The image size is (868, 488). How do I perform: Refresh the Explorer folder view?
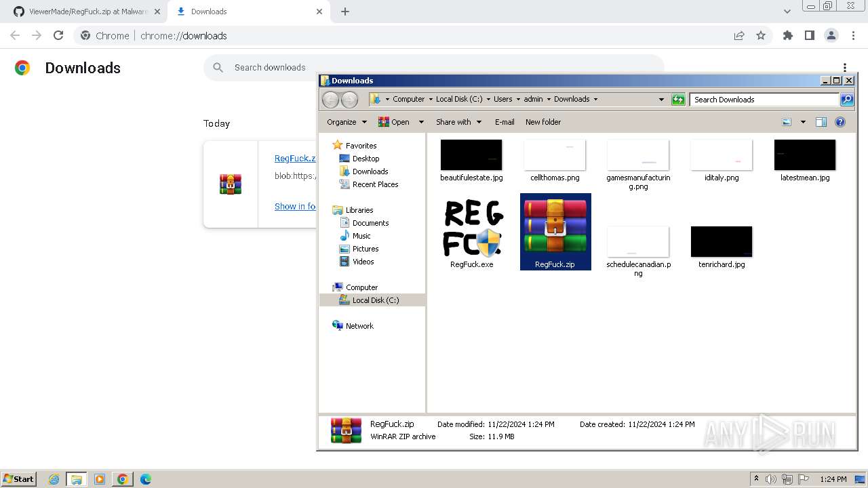(678, 100)
